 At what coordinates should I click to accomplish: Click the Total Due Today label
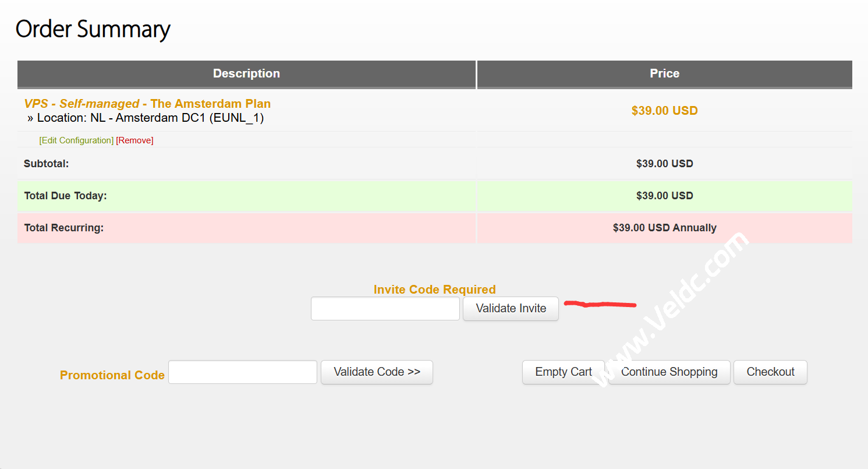coord(65,196)
